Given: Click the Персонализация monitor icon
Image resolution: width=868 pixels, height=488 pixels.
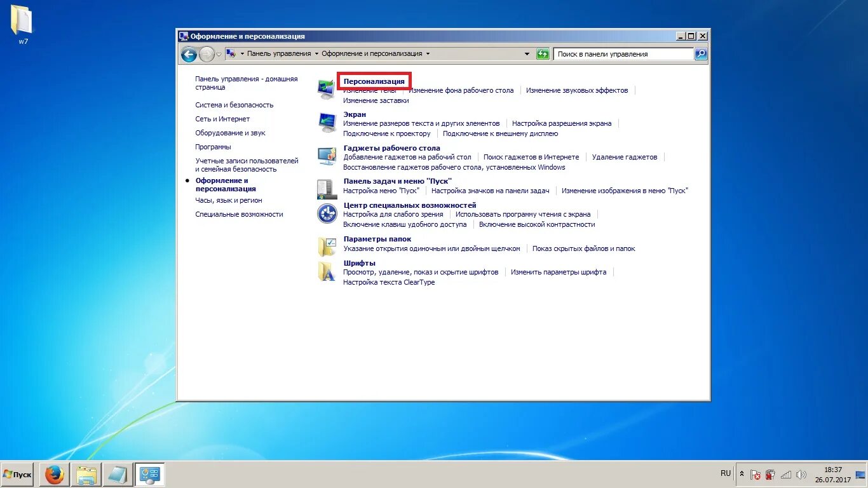Looking at the screenshot, I should point(327,90).
